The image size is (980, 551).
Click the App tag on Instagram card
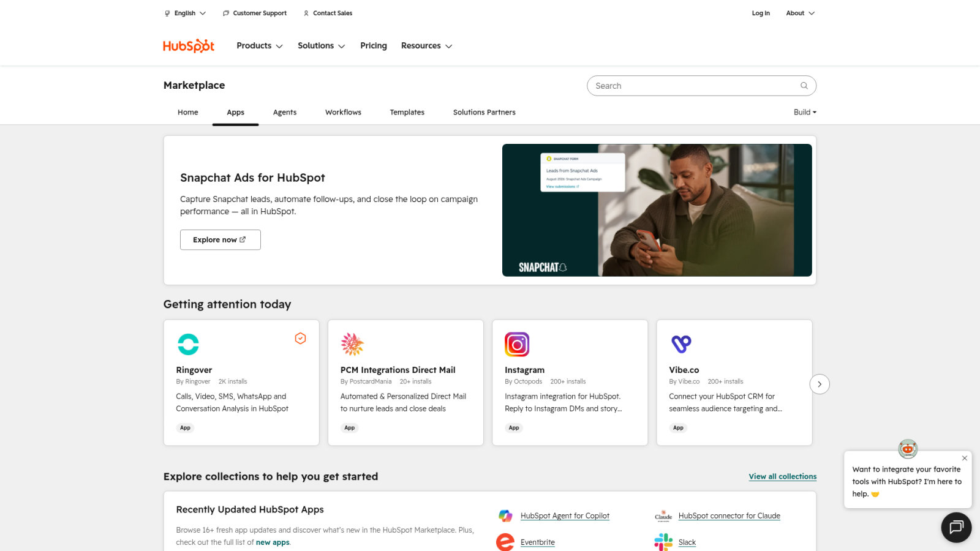tap(514, 428)
